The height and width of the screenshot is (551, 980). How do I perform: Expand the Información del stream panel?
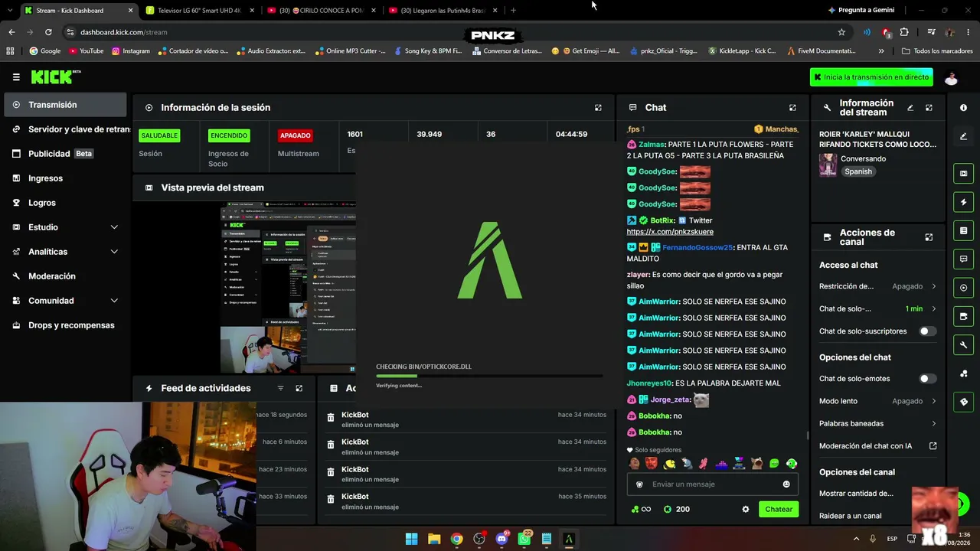pyautogui.click(x=929, y=108)
